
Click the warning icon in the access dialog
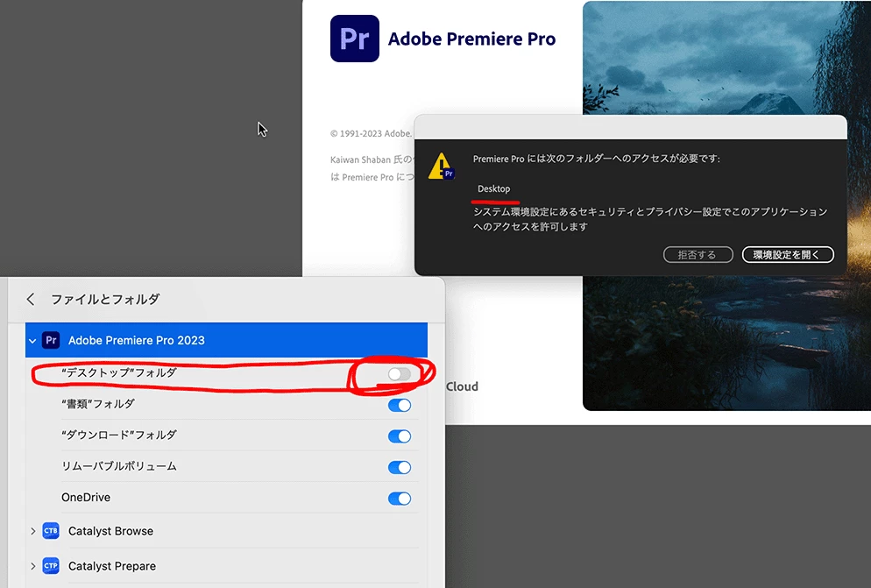(442, 166)
